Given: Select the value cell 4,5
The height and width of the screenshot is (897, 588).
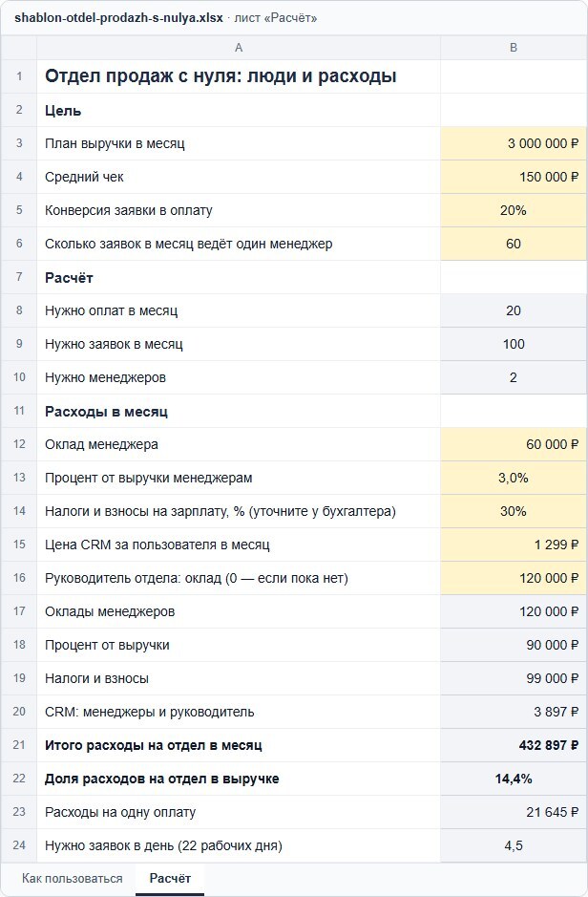Looking at the screenshot, I should tap(514, 846).
